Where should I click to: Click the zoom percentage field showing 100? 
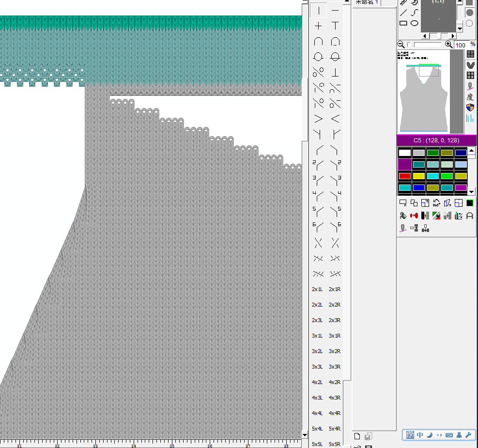(461, 45)
